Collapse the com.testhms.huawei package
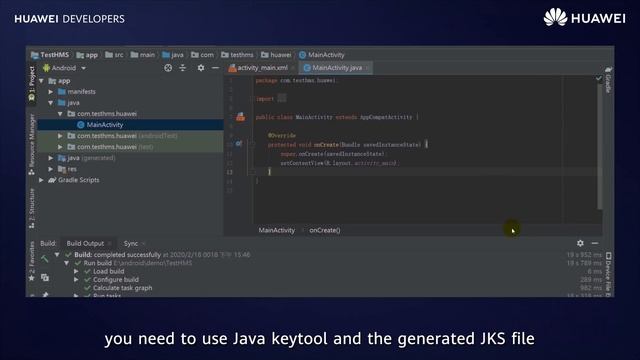The width and height of the screenshot is (640, 360). pos(60,114)
